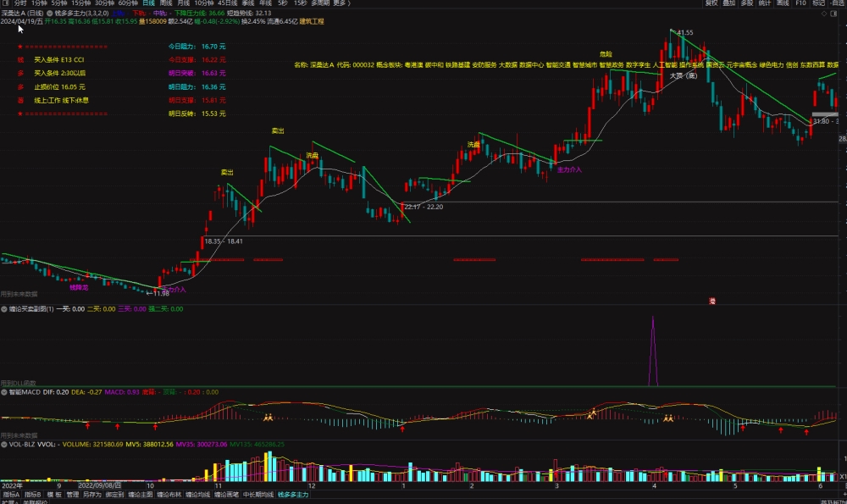Select the 5秒 period
The image size is (847, 504).
click(283, 3)
